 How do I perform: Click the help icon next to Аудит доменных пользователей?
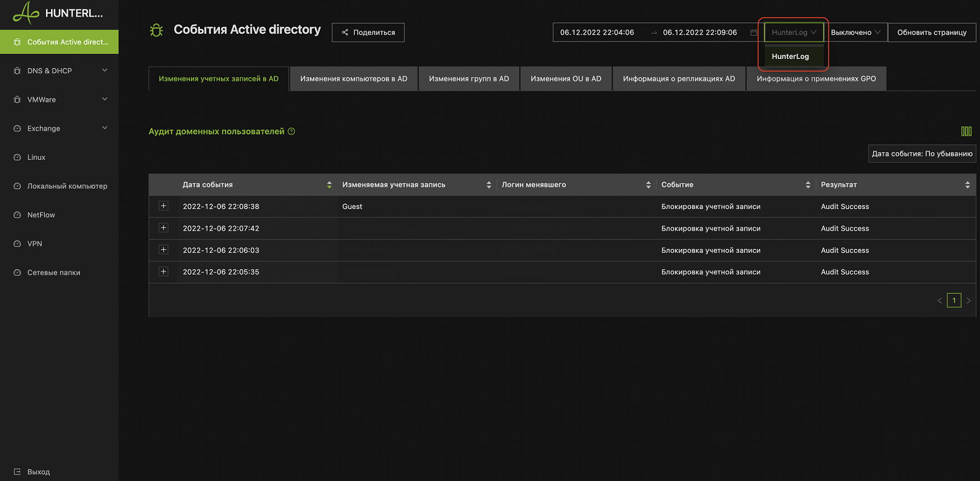click(292, 132)
